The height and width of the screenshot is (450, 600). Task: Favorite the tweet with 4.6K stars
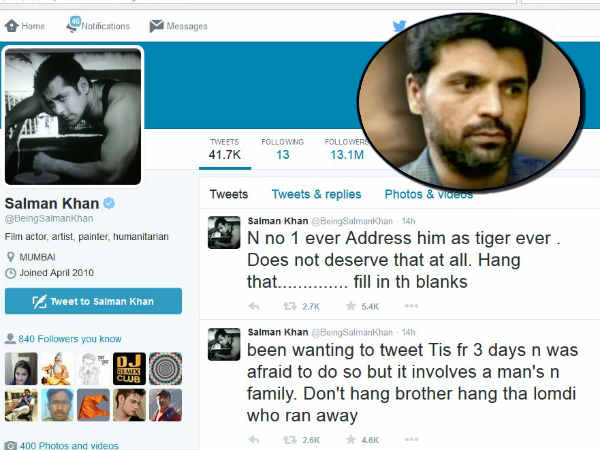(351, 440)
